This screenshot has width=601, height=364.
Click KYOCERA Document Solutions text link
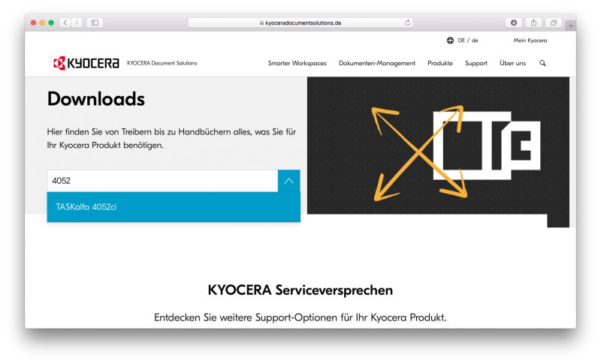[162, 63]
